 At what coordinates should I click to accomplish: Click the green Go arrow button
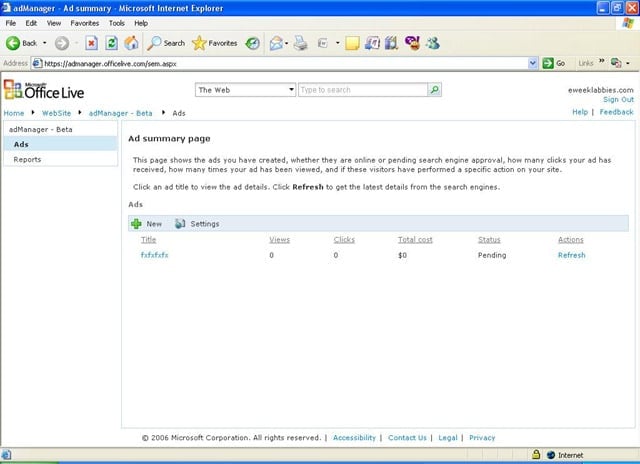(548, 63)
